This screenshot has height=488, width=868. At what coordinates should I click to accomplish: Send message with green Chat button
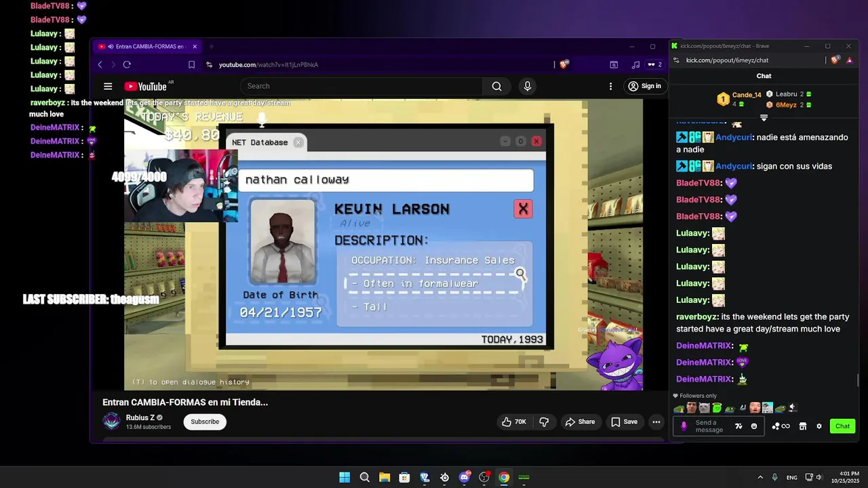coord(842,426)
